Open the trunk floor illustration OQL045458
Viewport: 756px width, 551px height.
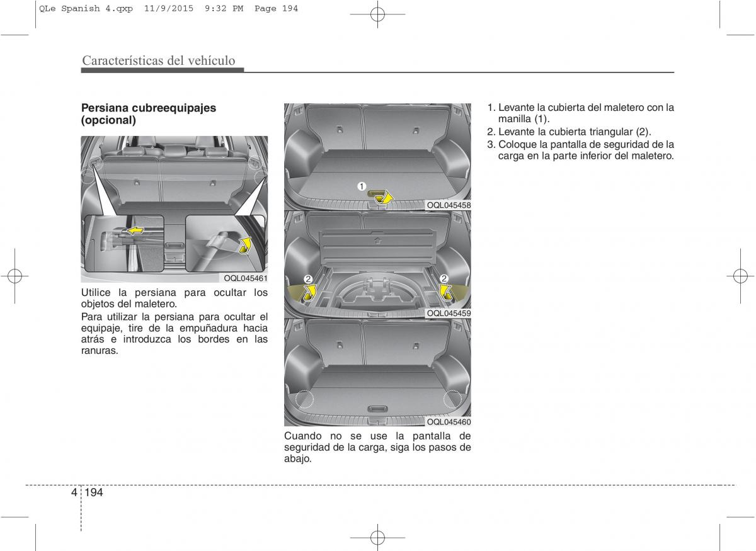[377, 157]
